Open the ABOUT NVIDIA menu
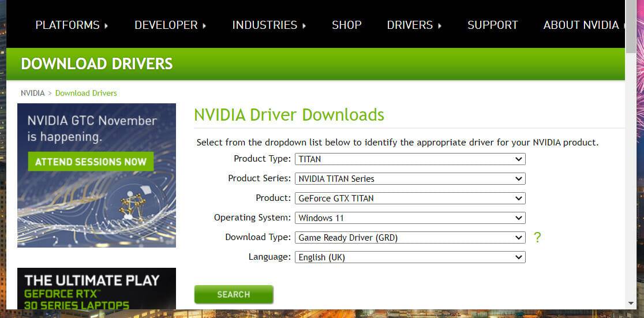The width and height of the screenshot is (644, 318). pos(581,25)
